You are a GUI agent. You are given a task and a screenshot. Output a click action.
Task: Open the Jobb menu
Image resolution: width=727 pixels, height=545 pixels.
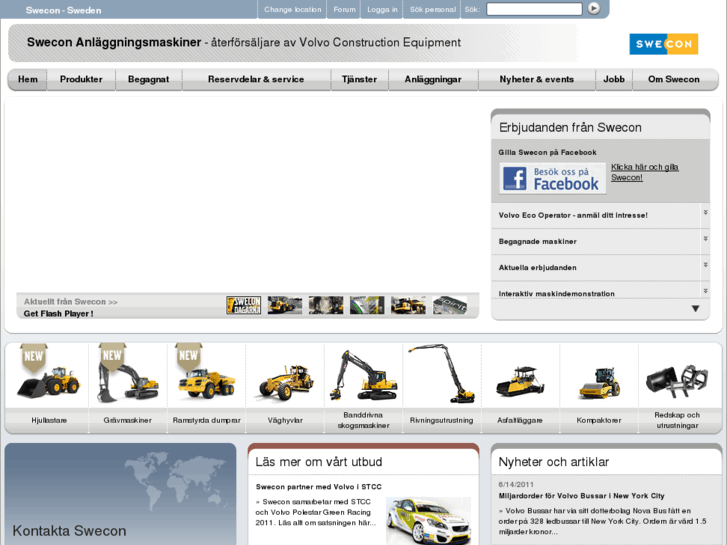[614, 79]
